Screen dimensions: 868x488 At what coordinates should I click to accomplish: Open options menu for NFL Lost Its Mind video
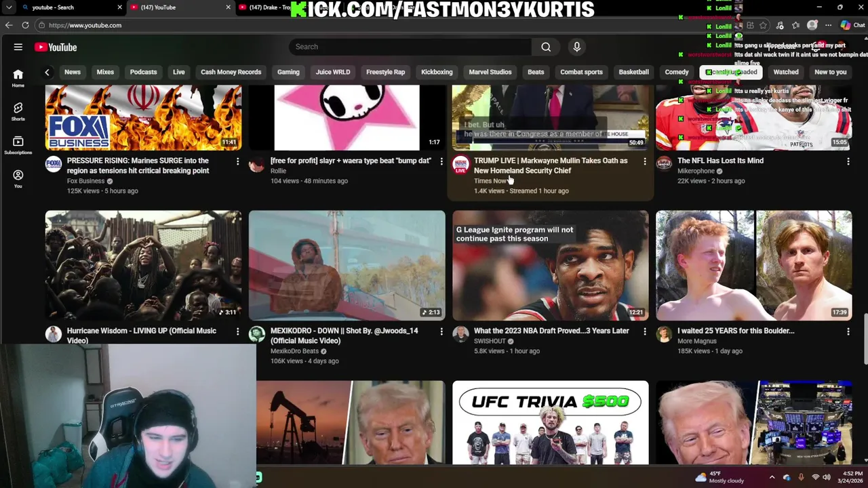click(x=848, y=161)
